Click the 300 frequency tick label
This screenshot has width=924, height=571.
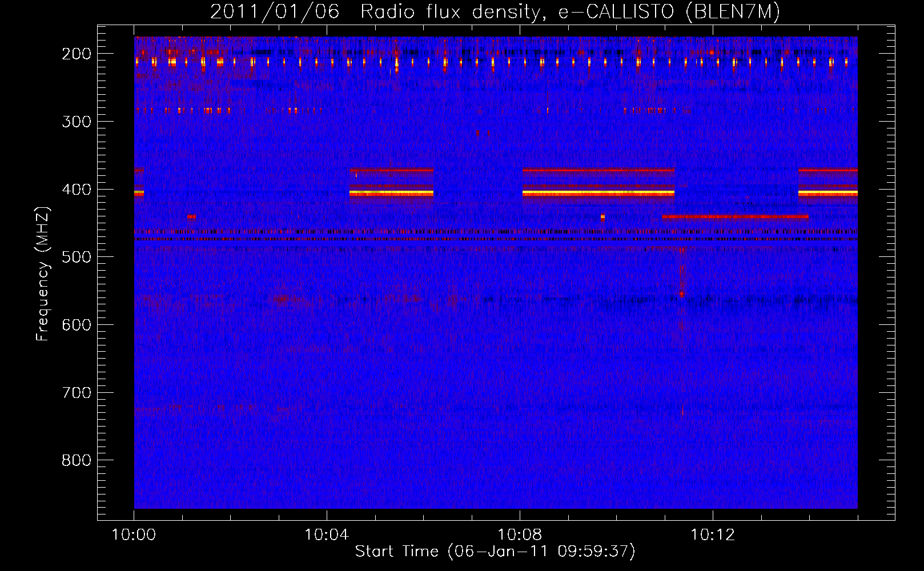pyautogui.click(x=77, y=122)
